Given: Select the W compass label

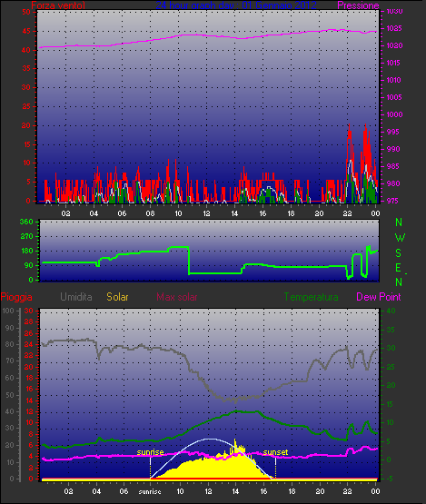Looking at the screenshot, I should [x=400, y=238].
